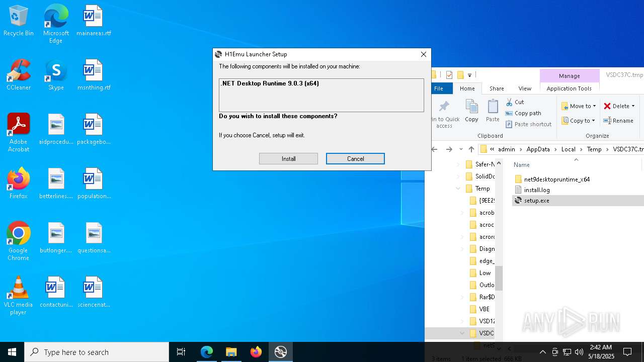This screenshot has width=644, height=362.
Task: Navigate forward in Explorer
Action: tap(449, 149)
